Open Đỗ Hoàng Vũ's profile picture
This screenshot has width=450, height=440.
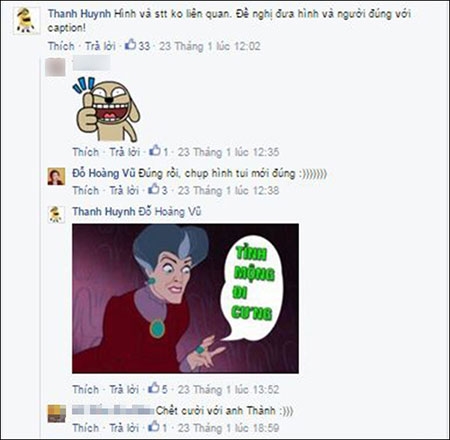pyautogui.click(x=56, y=176)
